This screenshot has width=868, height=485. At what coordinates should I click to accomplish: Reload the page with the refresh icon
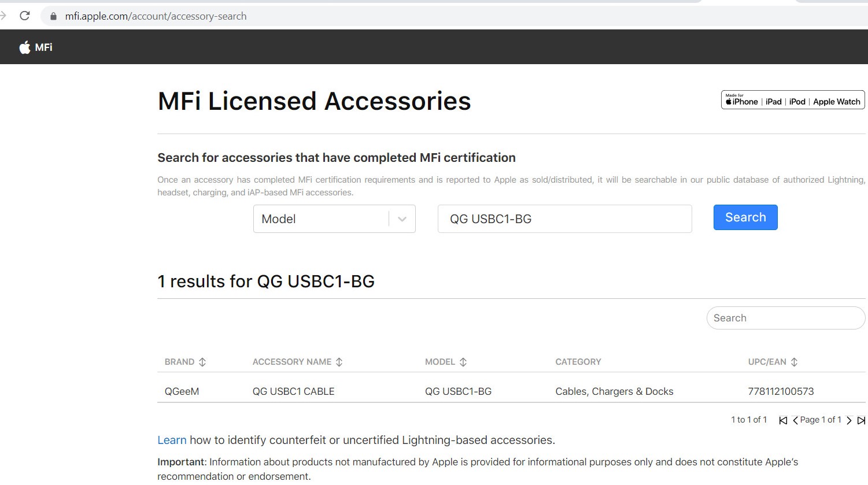(24, 16)
